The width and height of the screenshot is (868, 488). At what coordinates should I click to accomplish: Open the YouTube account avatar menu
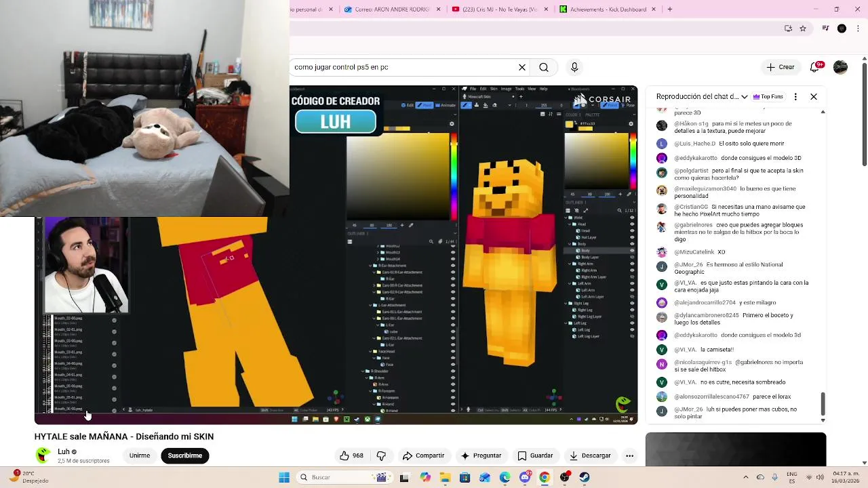(x=840, y=67)
